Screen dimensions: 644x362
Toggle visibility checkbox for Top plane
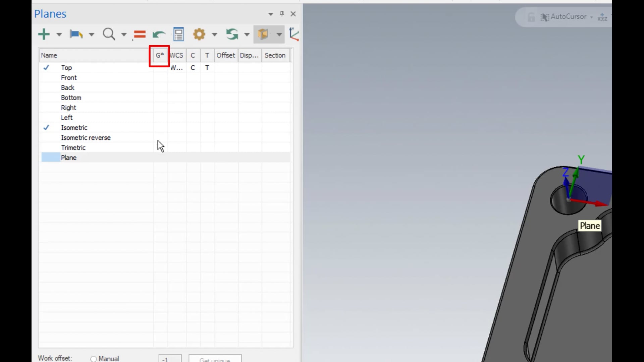46,67
